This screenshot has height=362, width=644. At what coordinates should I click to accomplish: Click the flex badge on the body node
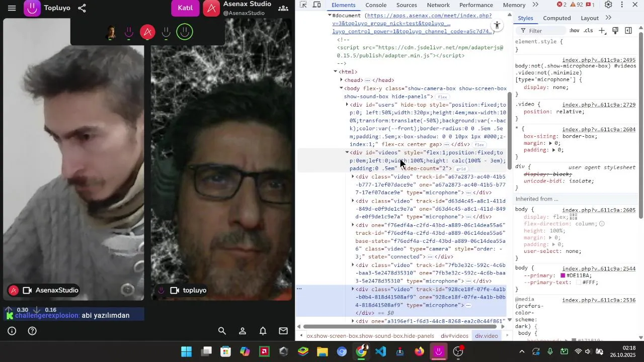442,97
